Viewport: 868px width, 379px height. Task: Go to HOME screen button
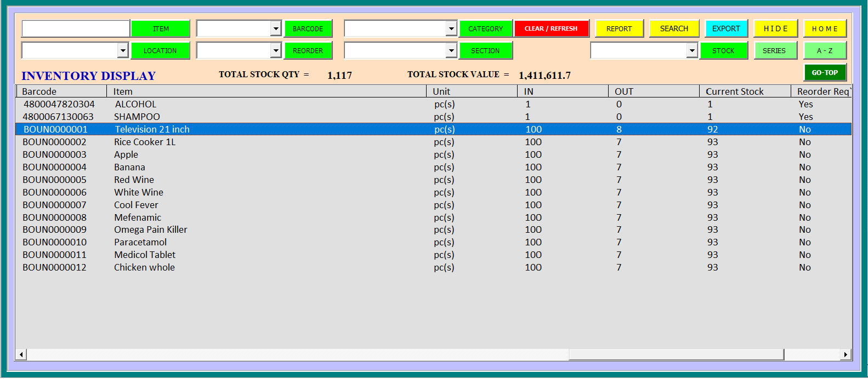(x=825, y=28)
